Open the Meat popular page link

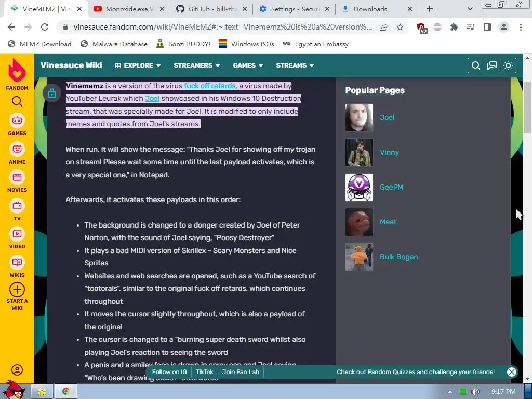click(388, 222)
